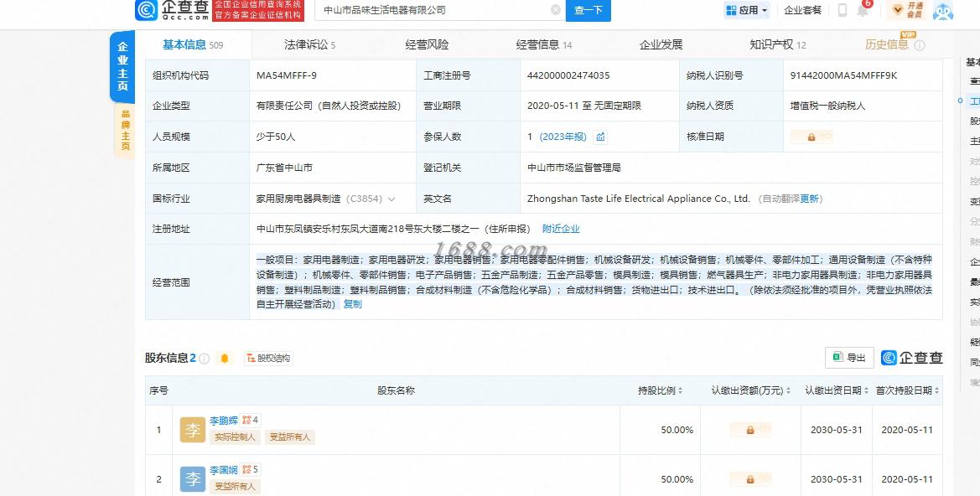The width and height of the screenshot is (980, 496).
Task: Select the 品牌主页 side tab
Action: tap(125, 130)
